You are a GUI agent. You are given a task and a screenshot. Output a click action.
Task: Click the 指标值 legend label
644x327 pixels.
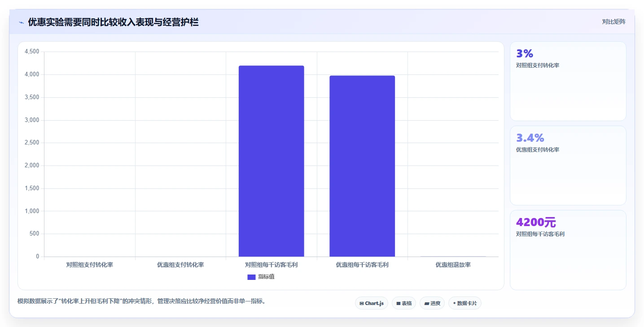tap(266, 277)
